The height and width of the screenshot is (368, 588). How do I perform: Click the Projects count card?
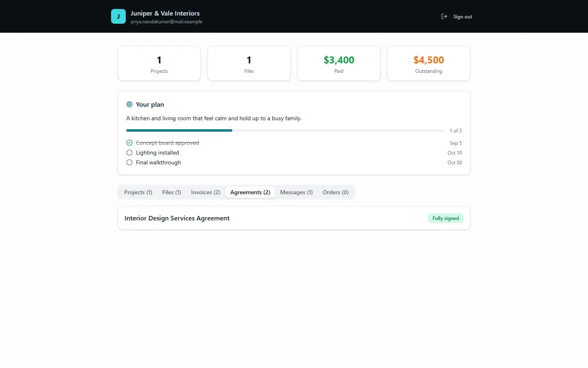[x=159, y=63]
